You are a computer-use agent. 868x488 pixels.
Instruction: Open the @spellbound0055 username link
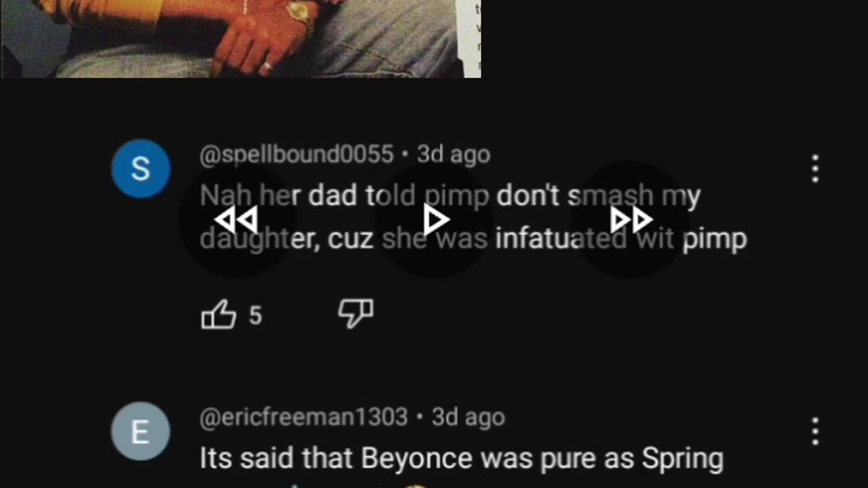click(x=296, y=155)
